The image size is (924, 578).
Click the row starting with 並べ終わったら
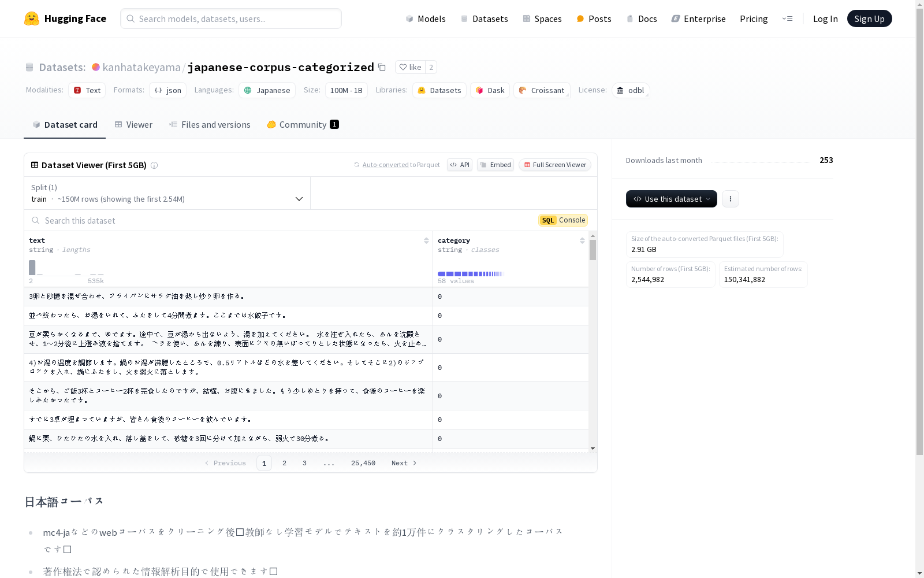(306, 316)
